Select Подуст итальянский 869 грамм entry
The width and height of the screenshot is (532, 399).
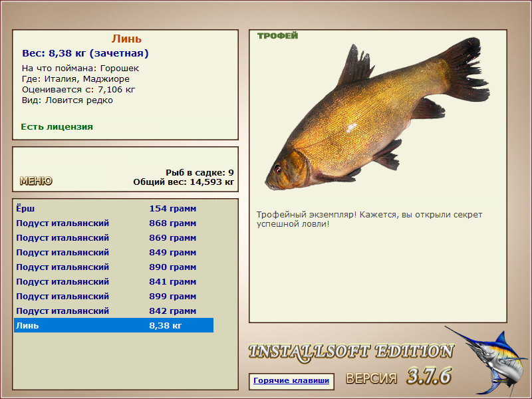point(114,237)
